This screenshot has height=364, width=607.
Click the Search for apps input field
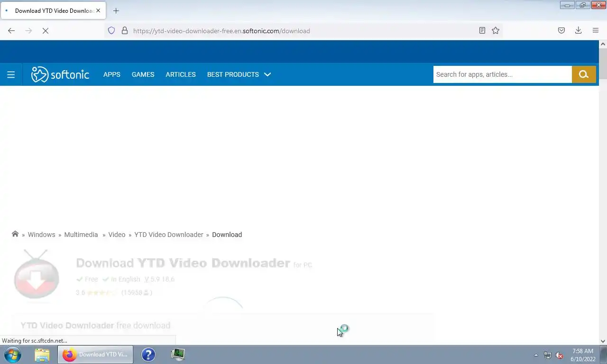503,74
